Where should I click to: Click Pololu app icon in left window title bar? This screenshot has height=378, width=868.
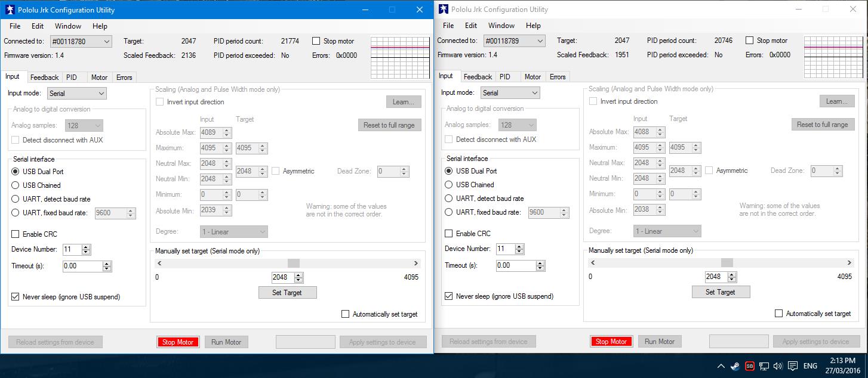[10, 10]
